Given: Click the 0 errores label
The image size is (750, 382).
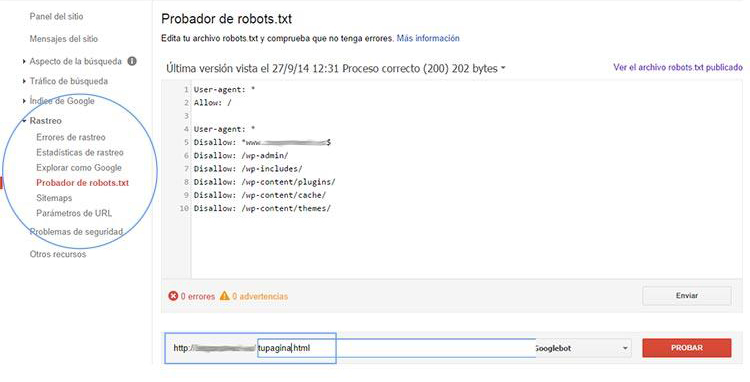Looking at the screenshot, I should click(198, 296).
